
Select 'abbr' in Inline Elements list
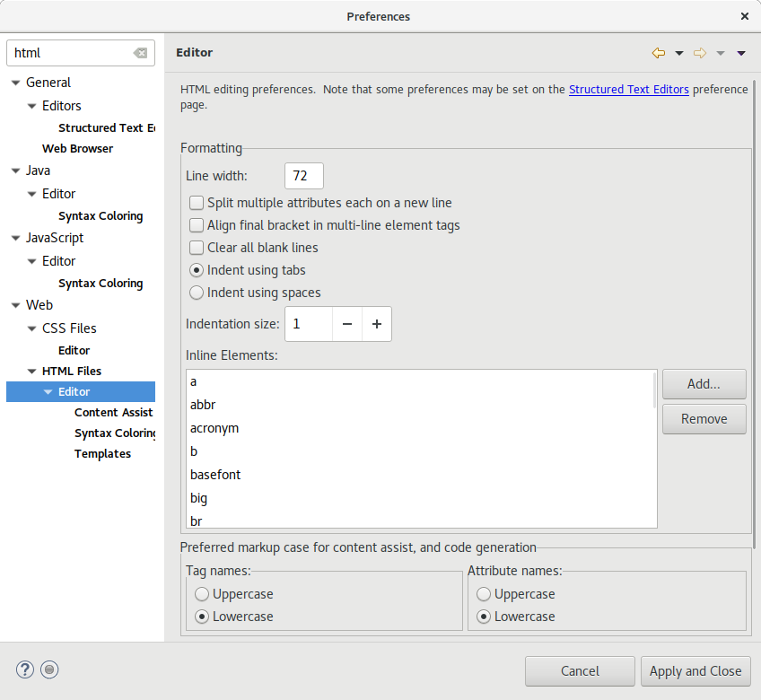[421, 405]
